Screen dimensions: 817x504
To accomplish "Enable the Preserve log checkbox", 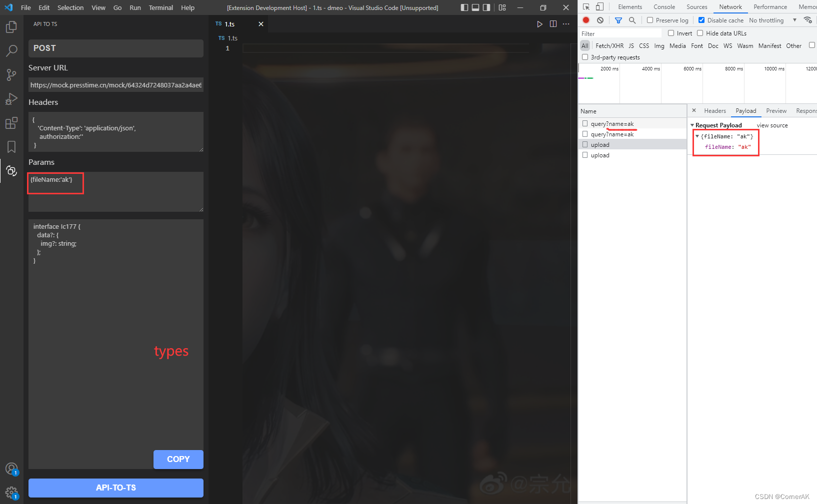I will coord(649,20).
